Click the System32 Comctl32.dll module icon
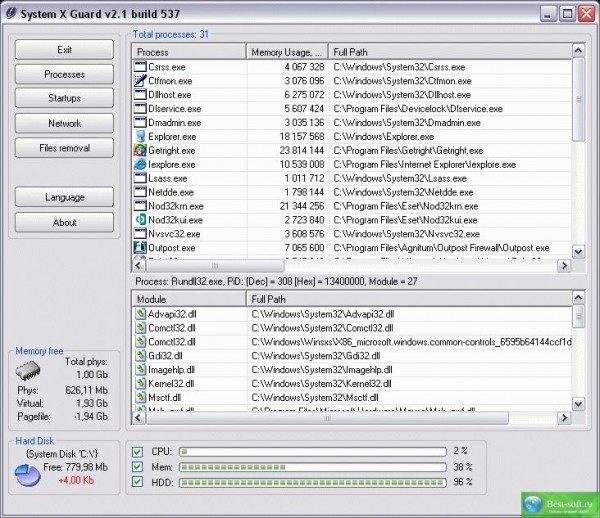 click(x=140, y=328)
